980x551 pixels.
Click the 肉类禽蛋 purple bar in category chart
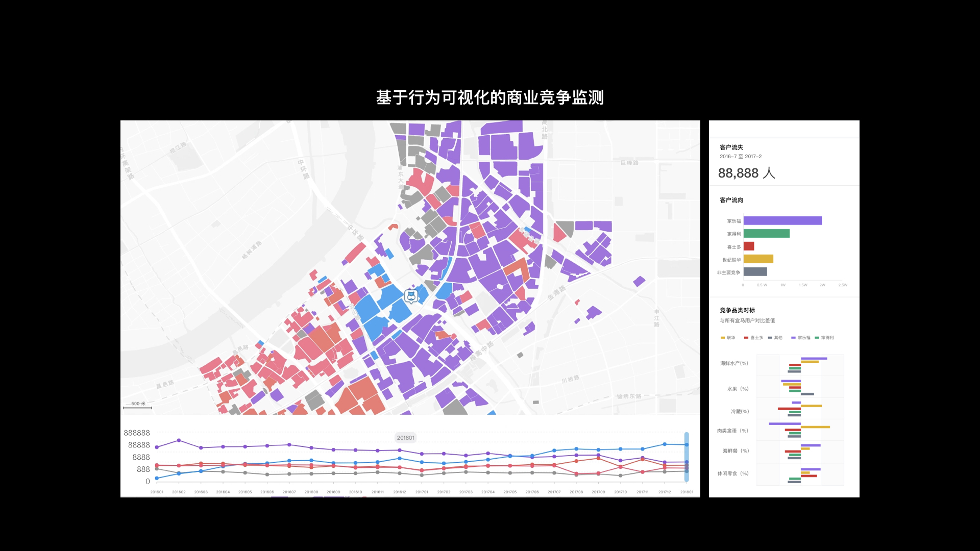785,423
